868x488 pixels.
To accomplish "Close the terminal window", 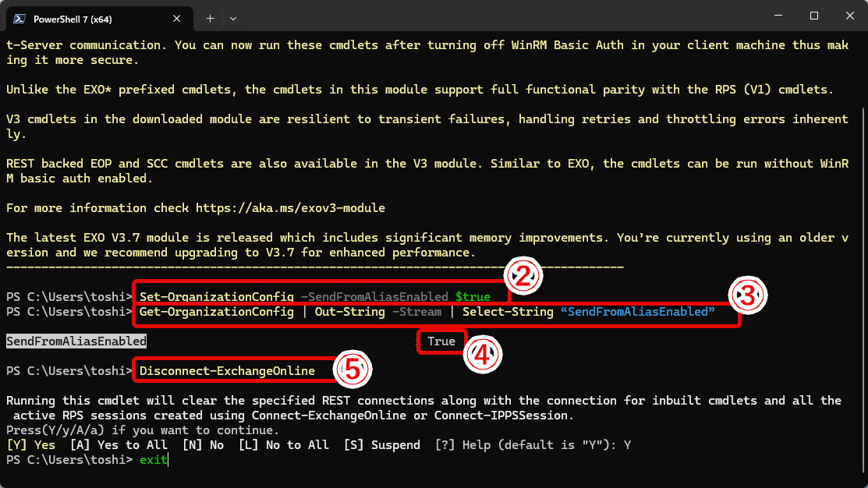I will tap(850, 16).
